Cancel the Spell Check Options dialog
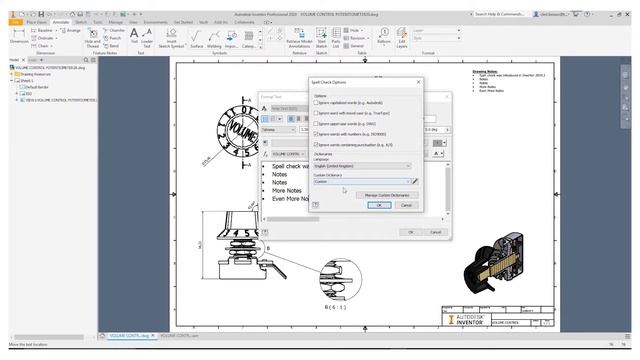This screenshot has width=640, height=360. 407,205
